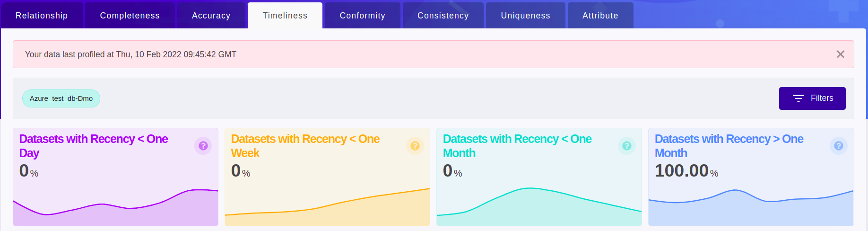Click help icon on Recency < One Day card
Screen dimensions: 868x231
[203, 146]
